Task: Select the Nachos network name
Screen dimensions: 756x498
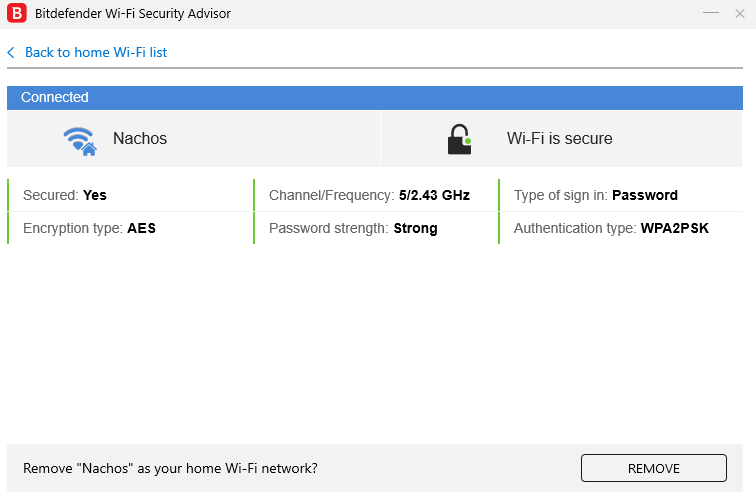Action: click(140, 139)
